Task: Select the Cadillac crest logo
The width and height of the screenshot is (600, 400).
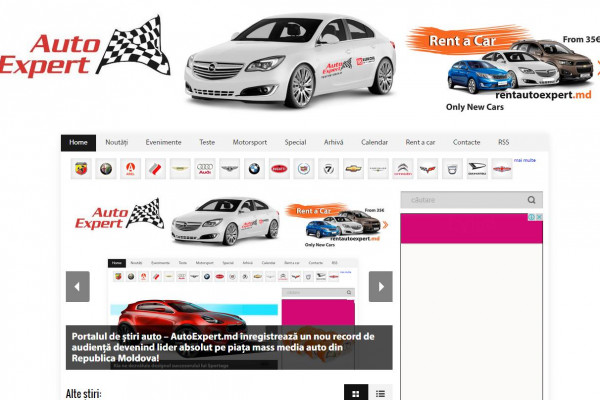Action: click(304, 168)
